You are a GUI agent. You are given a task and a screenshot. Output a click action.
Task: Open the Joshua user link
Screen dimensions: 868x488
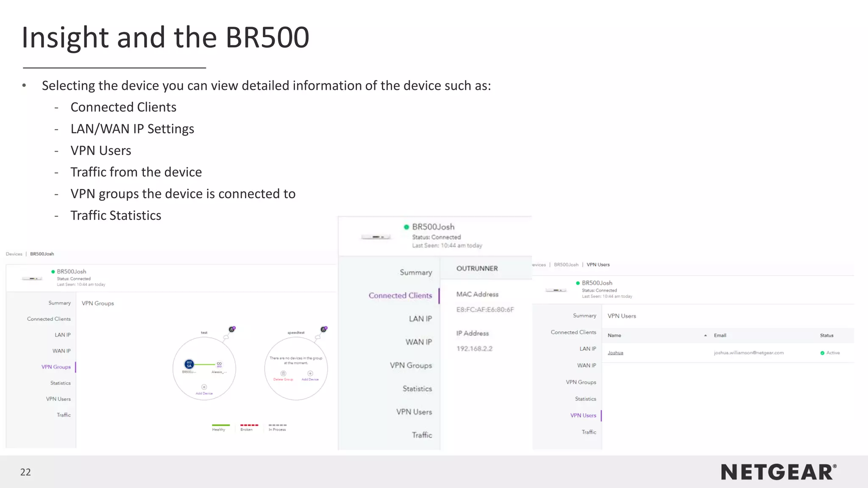pos(615,353)
